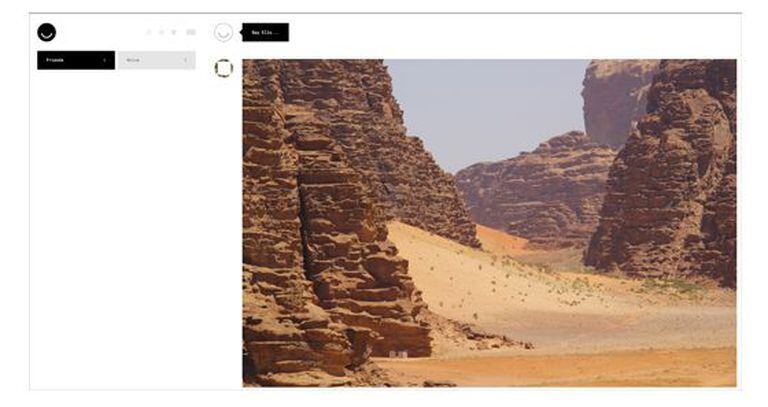Open the desert canyon photo post
This screenshot has height=407, width=768.
tap(489, 223)
